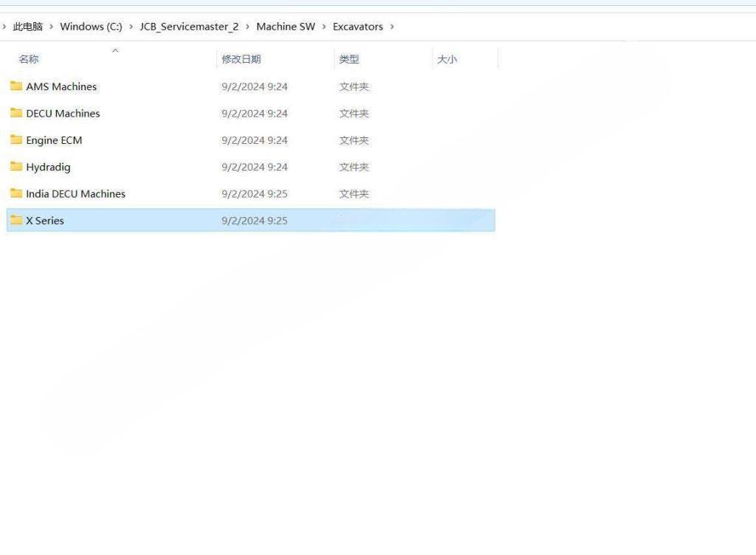Select the AMS Machines folder name

coord(62,86)
